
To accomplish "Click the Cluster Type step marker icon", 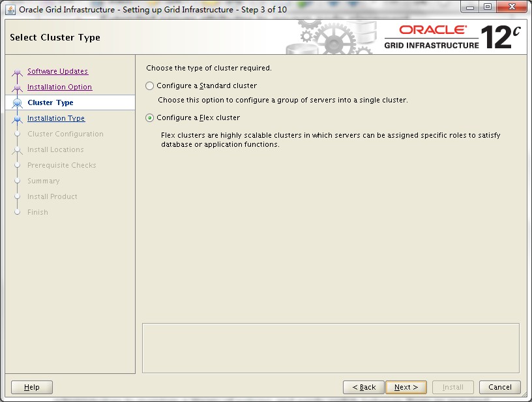I will pyautogui.click(x=17, y=103).
